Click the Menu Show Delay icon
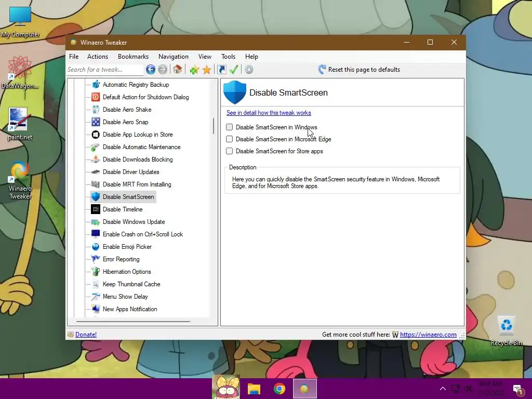The image size is (532, 399). coord(96,297)
